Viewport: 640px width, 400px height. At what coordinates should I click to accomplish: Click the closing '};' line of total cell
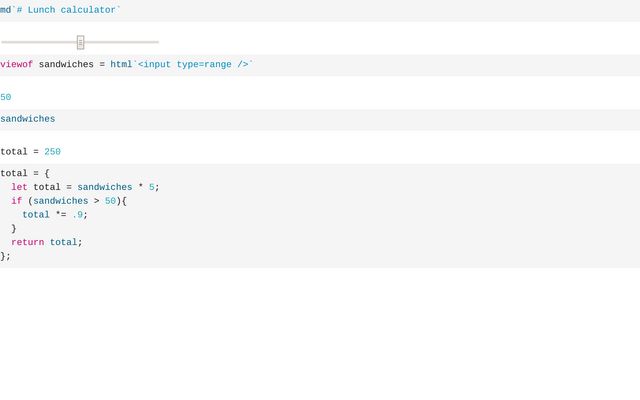[x=6, y=256]
